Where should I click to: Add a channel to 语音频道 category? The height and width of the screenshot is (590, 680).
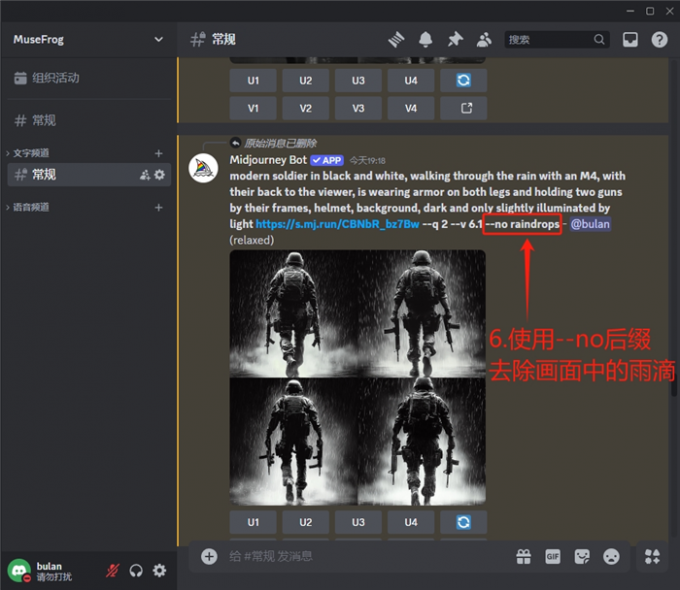click(159, 207)
